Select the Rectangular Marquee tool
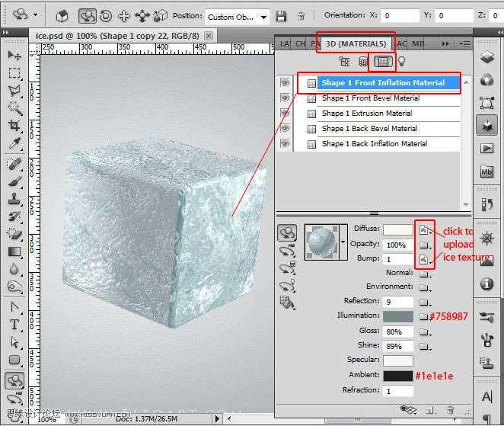This screenshot has width=504, height=426. 14,73
